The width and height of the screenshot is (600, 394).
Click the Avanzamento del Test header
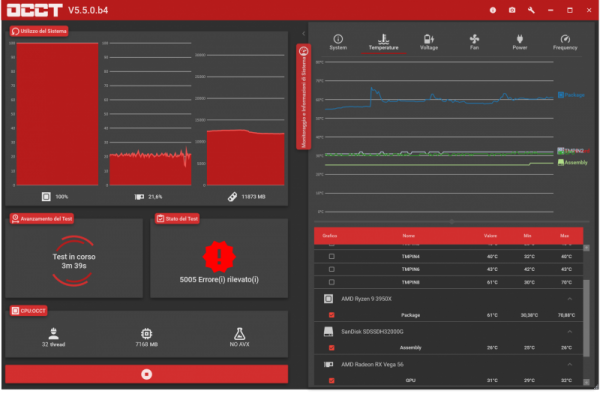[42, 218]
